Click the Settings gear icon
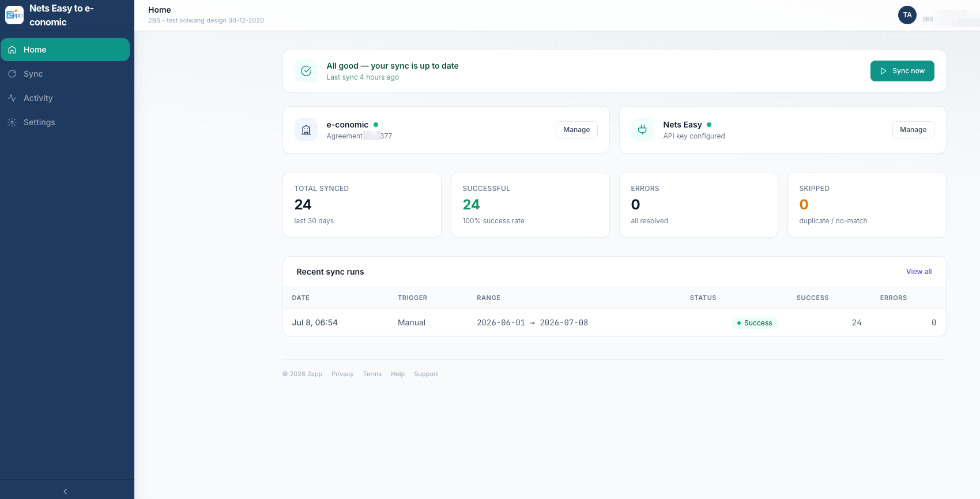This screenshot has height=499, width=980. click(12, 122)
